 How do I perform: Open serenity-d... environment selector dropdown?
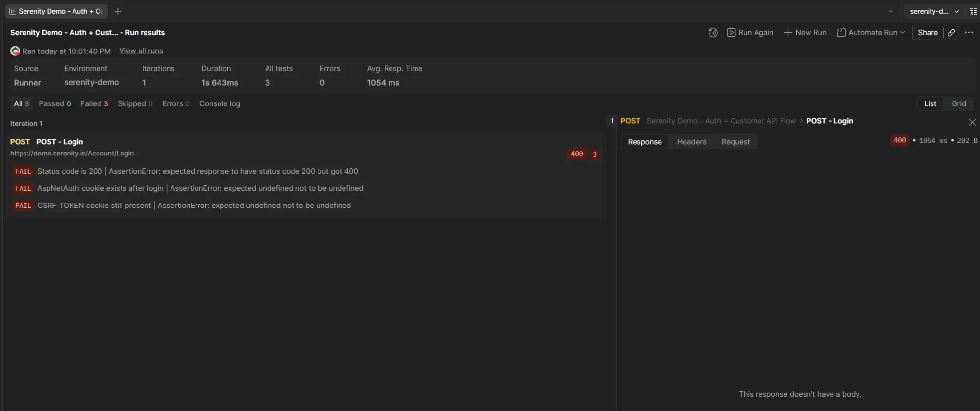[x=934, y=11]
